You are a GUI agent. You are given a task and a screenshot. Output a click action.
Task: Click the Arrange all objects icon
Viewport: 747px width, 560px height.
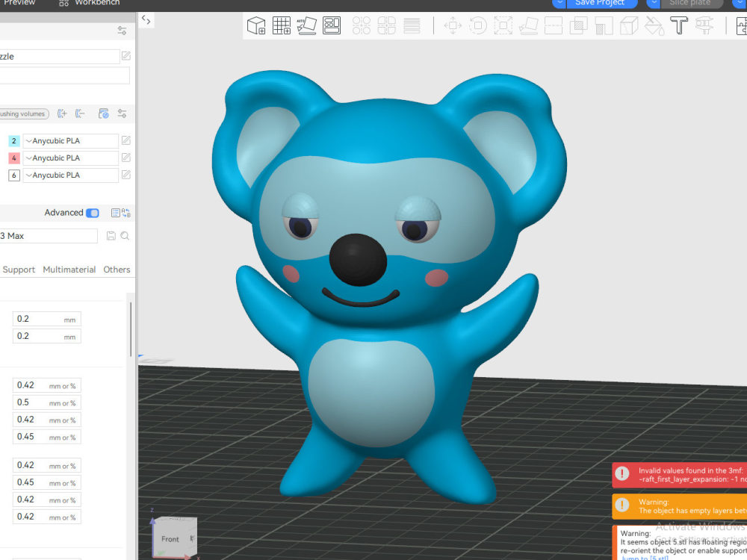(332, 25)
